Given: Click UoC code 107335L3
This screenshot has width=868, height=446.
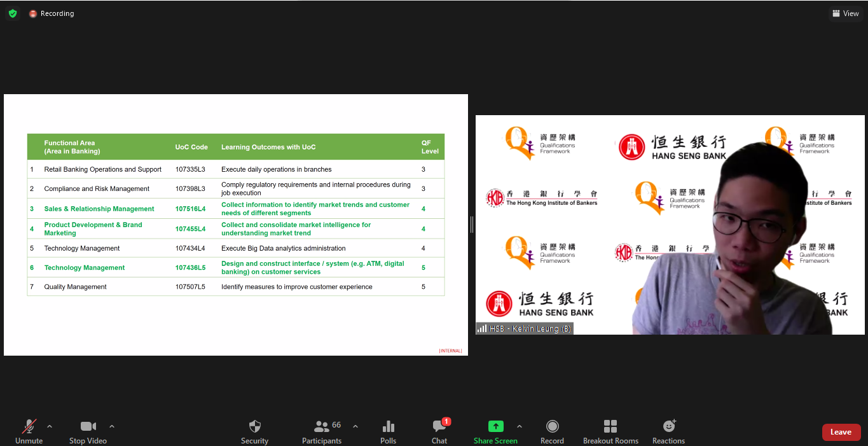Looking at the screenshot, I should click(x=190, y=169).
